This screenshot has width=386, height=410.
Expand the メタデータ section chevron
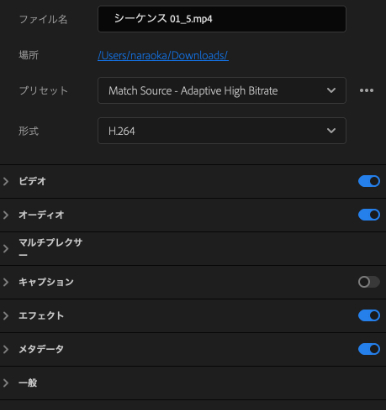tap(6, 349)
